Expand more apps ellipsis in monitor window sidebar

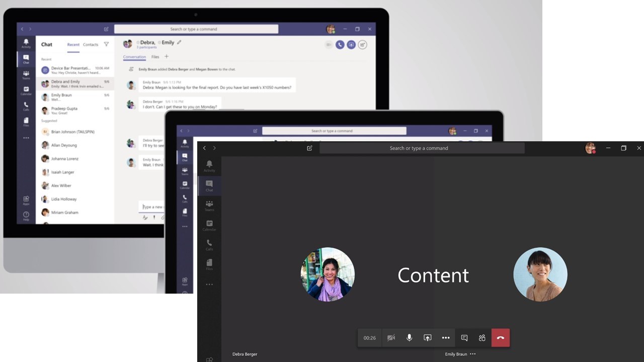(26, 138)
